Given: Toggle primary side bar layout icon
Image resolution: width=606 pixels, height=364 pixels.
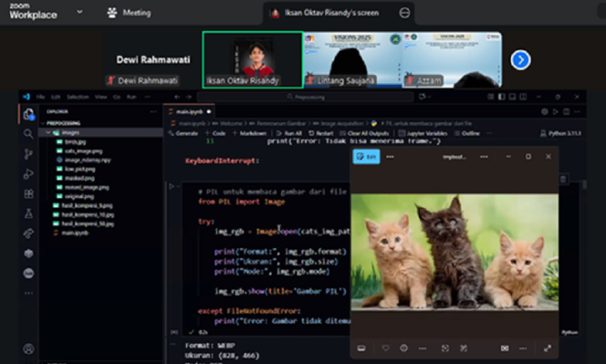Looking at the screenshot, I should 501,97.
